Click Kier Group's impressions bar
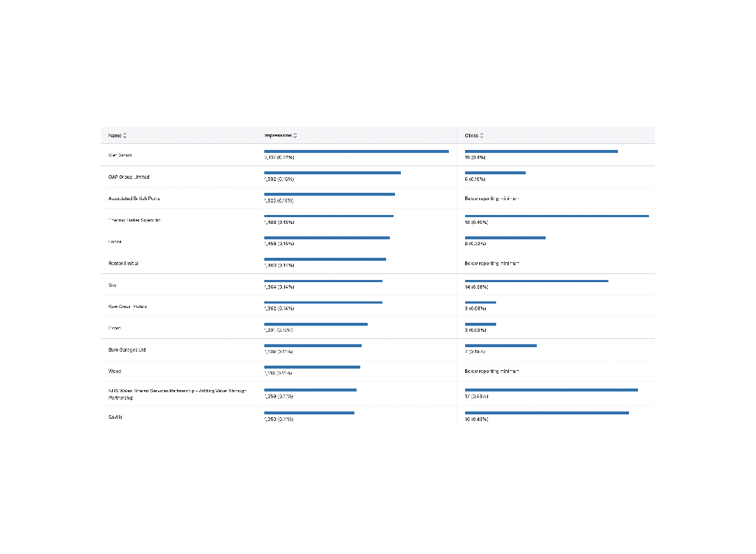This screenshot has height=554, width=756. pyautogui.click(x=357, y=151)
